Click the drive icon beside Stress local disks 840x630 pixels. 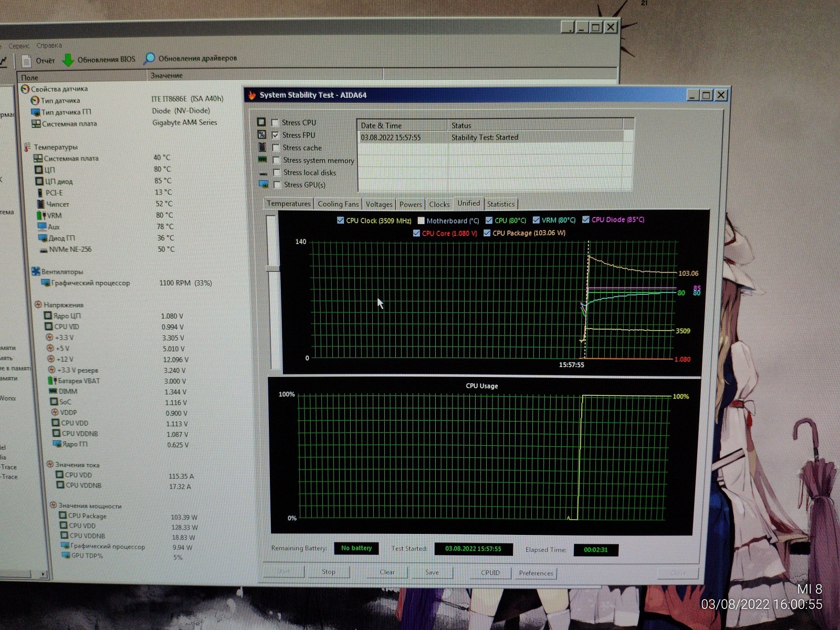[x=263, y=173]
